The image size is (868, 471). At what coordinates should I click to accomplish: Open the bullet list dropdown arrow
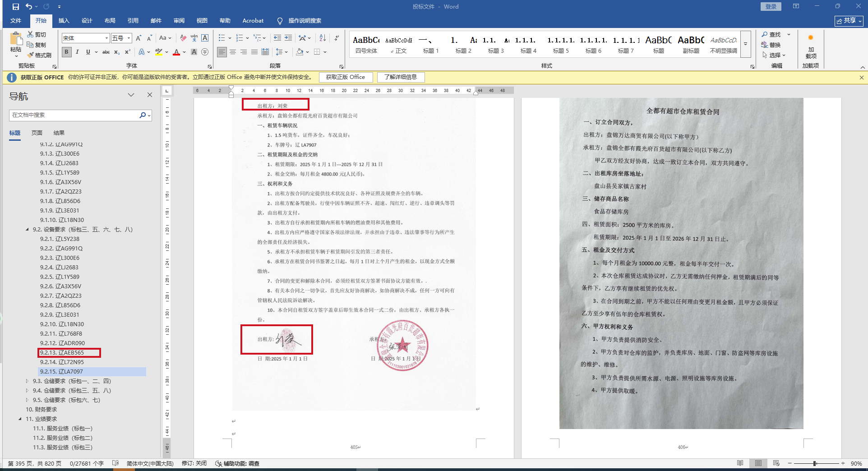(x=230, y=38)
